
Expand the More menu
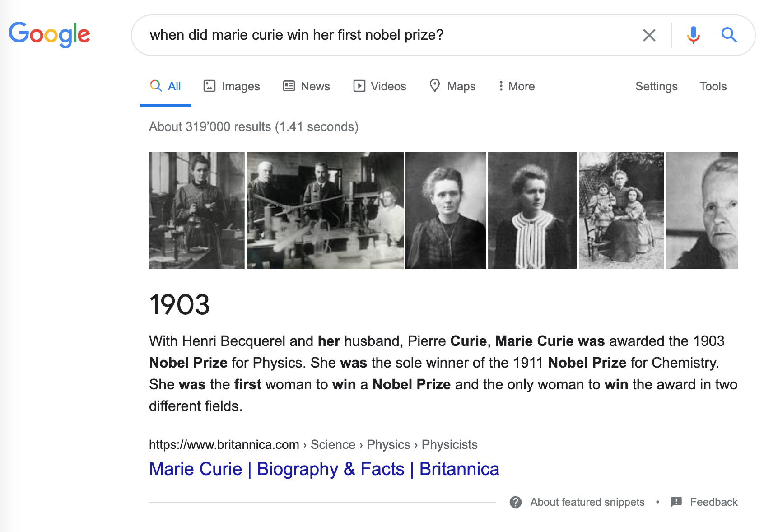[x=517, y=86]
